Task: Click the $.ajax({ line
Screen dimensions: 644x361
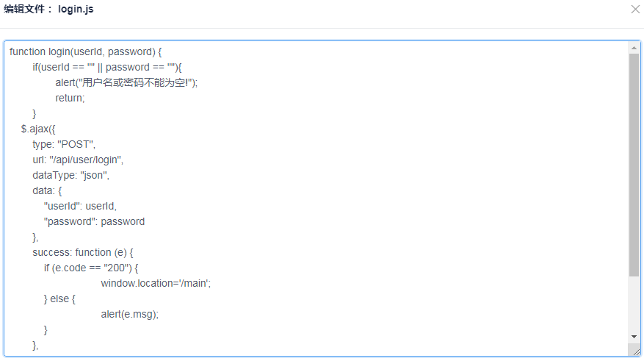Action: click(38, 129)
